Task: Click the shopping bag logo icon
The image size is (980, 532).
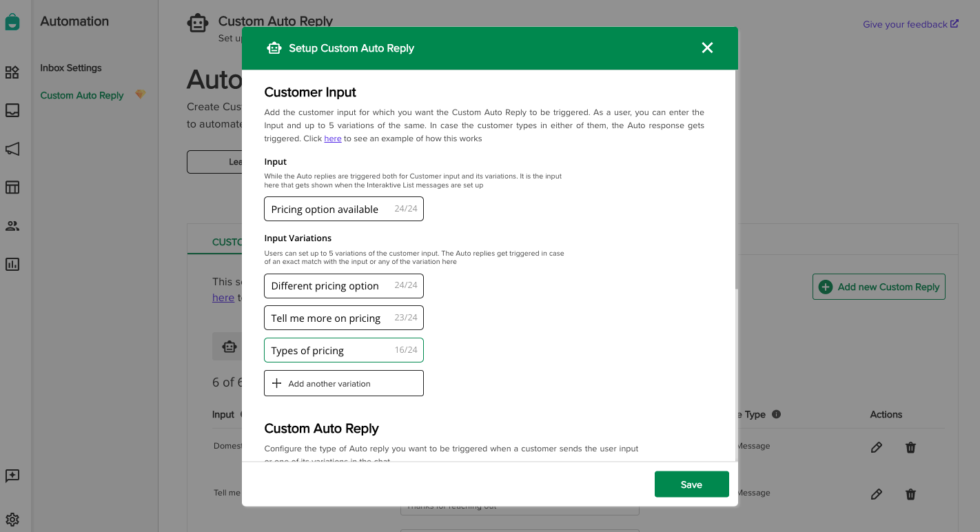Action: pos(12,22)
